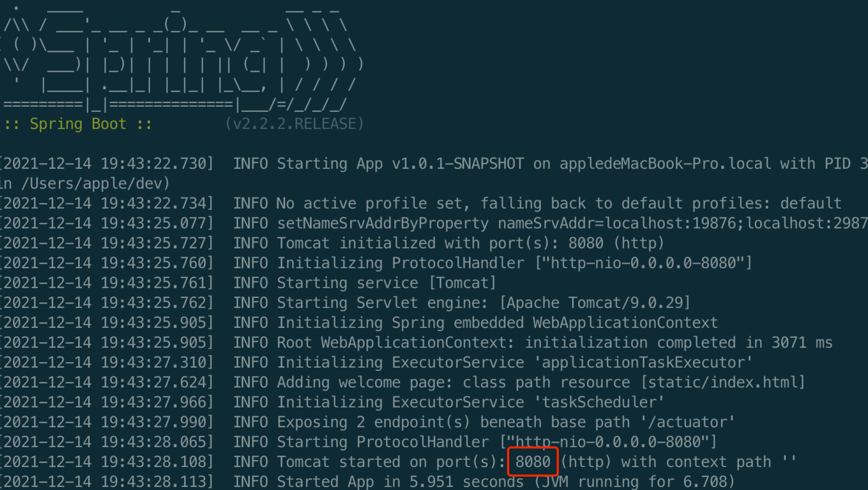Viewport: 868px width, 490px height.
Task: Click 'localhost:19876' in the nameSrvAddr line
Action: pos(671,224)
